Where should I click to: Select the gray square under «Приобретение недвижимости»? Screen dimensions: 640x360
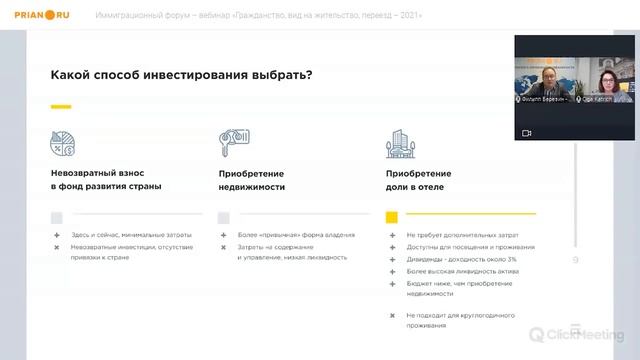click(223, 218)
